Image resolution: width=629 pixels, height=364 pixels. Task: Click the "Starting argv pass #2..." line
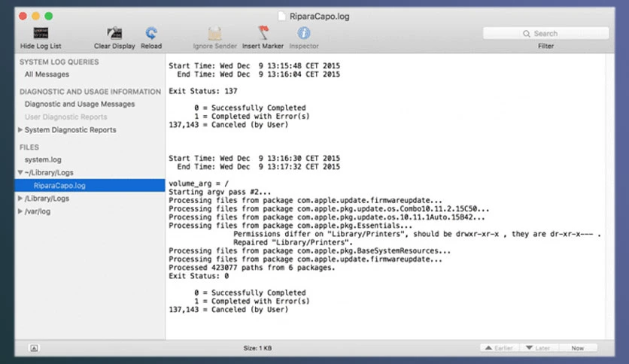pos(220,192)
